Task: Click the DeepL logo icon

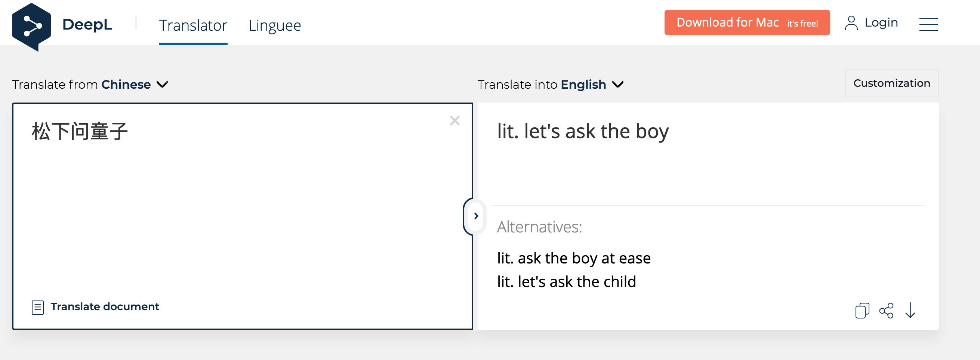Action: click(x=31, y=26)
